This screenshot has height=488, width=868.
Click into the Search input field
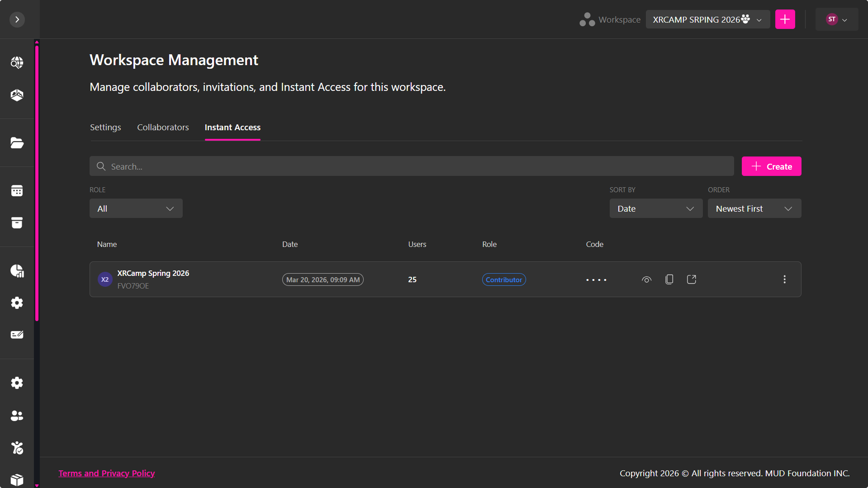point(412,166)
